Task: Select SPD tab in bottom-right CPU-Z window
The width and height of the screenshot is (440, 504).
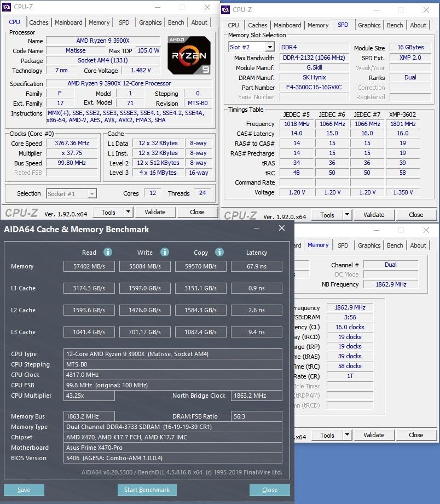Action: tap(343, 245)
